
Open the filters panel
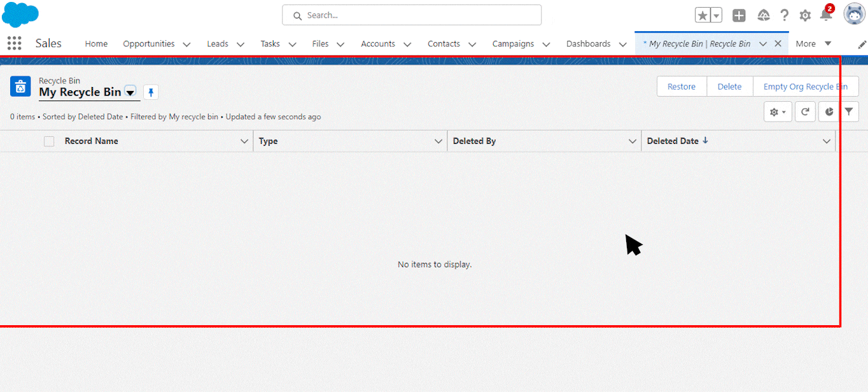coord(849,111)
